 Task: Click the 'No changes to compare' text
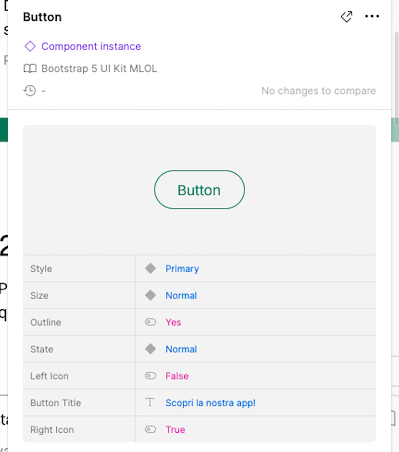point(318,91)
